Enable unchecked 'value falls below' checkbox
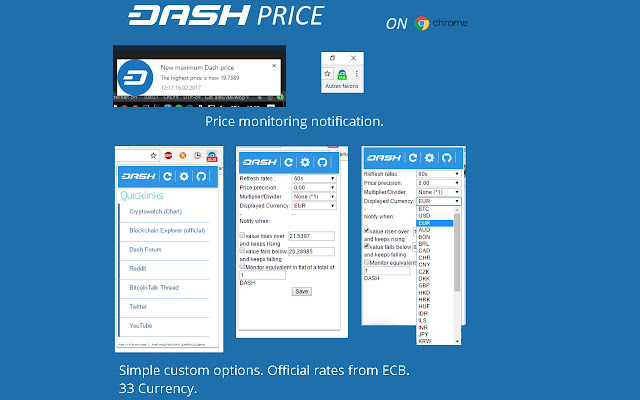The height and width of the screenshot is (400, 640). point(242,250)
